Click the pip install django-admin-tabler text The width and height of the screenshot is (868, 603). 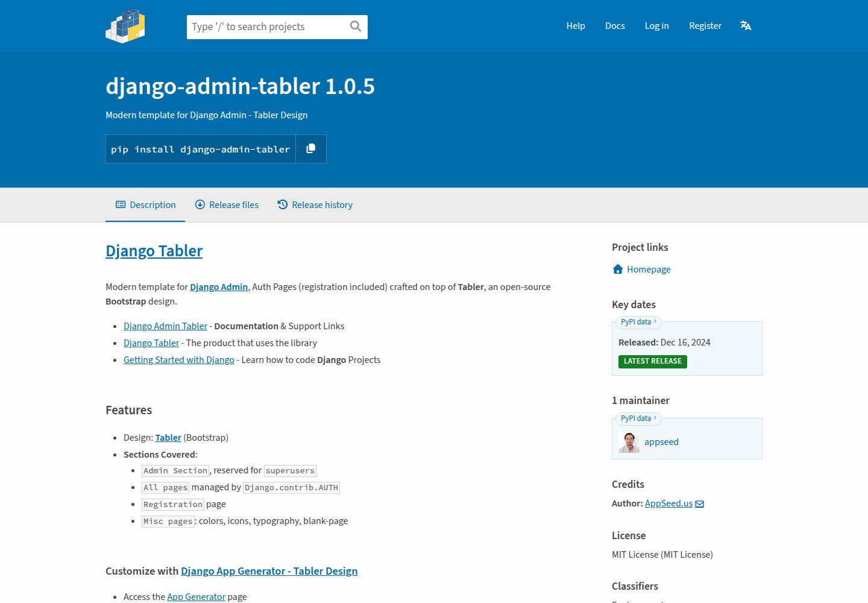201,150
